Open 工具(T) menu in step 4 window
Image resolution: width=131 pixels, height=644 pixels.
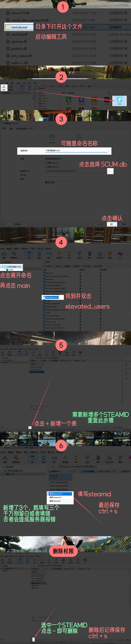point(33,249)
